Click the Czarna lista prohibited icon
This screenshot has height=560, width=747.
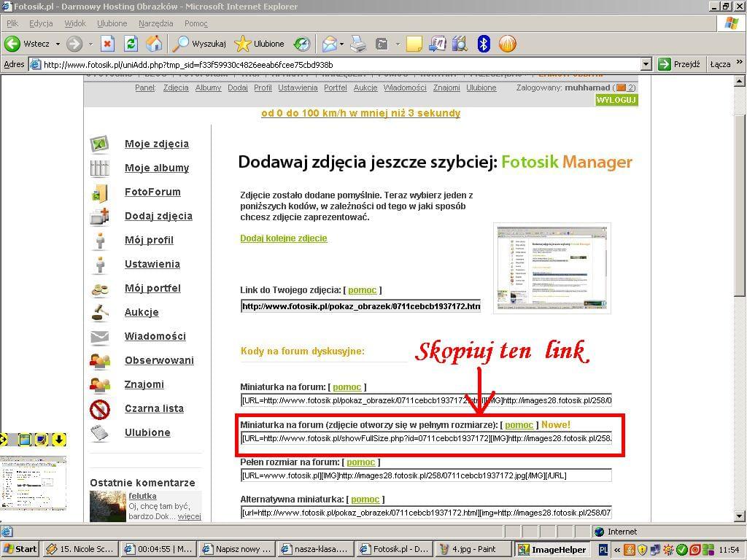point(99,409)
